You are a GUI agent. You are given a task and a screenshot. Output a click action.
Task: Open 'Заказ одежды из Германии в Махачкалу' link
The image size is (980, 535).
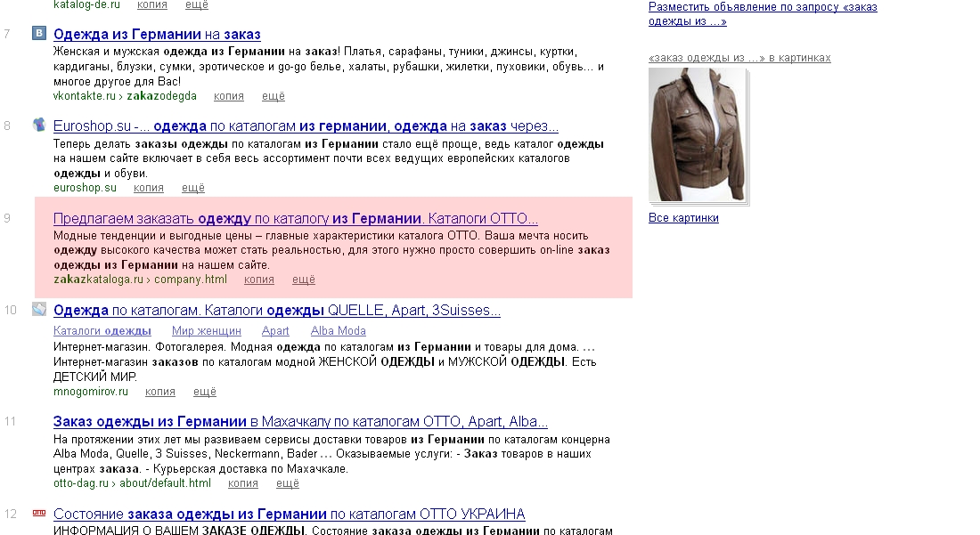tap(300, 421)
